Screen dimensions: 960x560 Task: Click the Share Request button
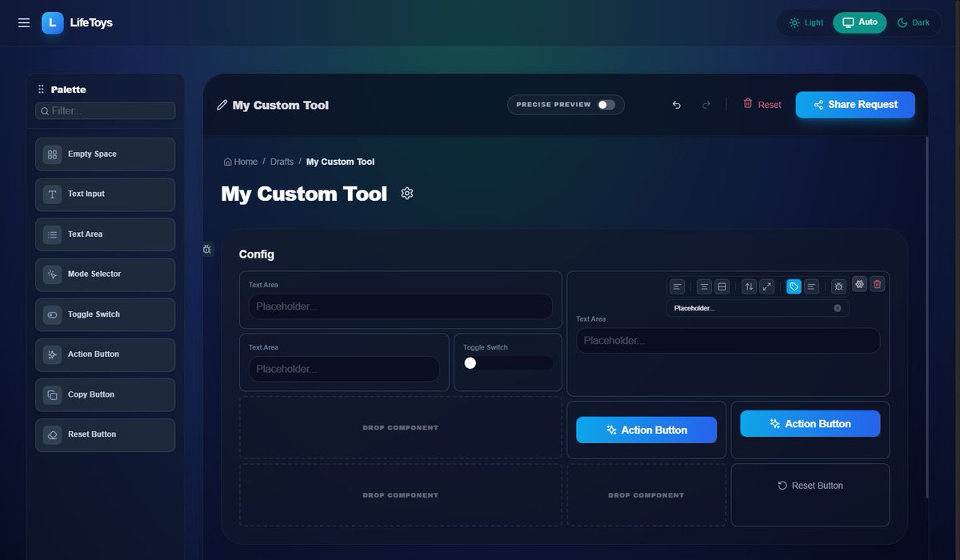pyautogui.click(x=855, y=105)
